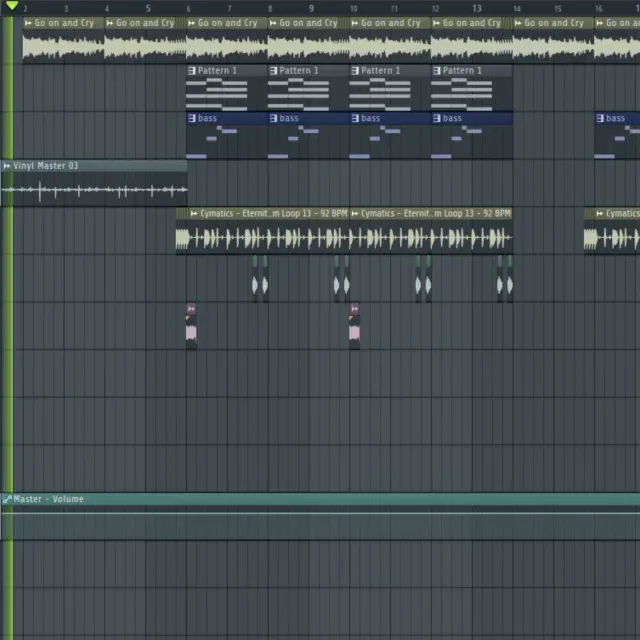Screen dimensions: 640x640
Task: Open the bass pattern icon at bar 10
Action: 355,118
